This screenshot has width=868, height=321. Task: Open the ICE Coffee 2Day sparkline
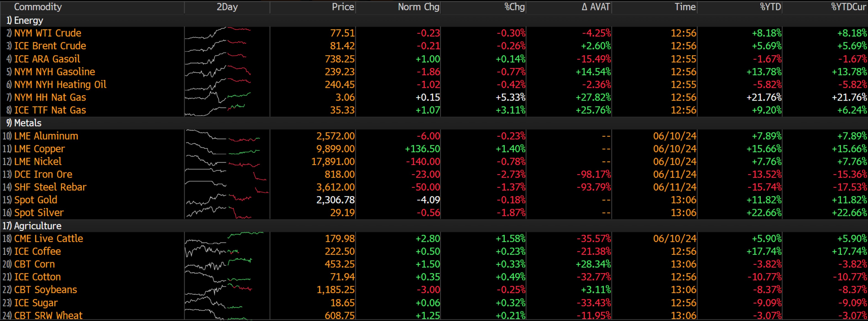(x=212, y=251)
